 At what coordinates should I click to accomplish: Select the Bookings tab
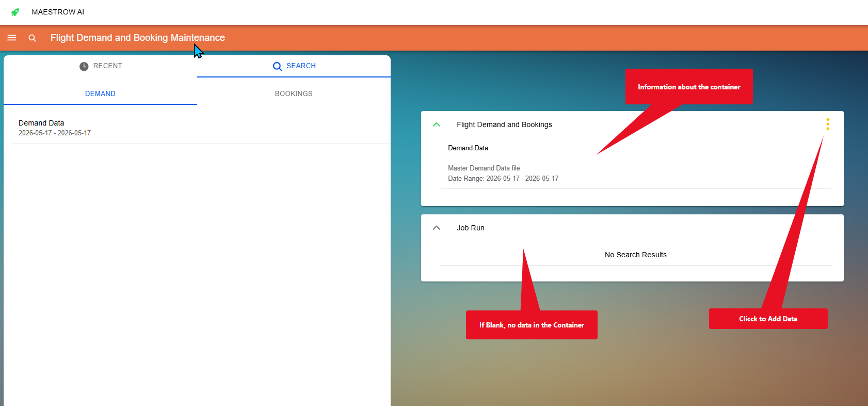(x=294, y=93)
